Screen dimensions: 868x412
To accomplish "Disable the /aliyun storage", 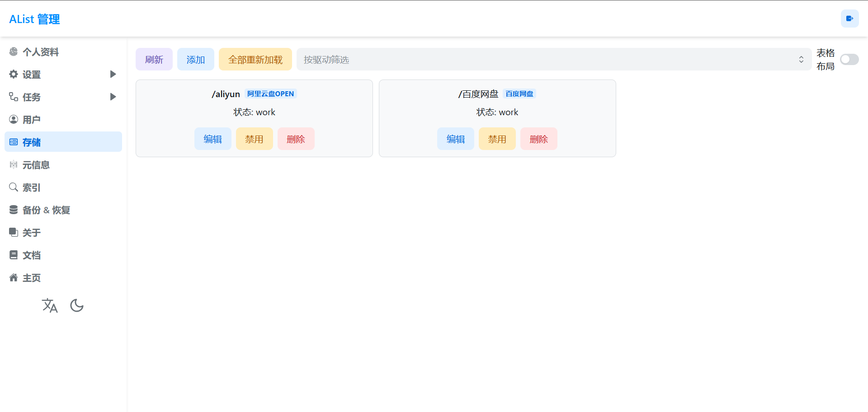I will click(x=255, y=139).
